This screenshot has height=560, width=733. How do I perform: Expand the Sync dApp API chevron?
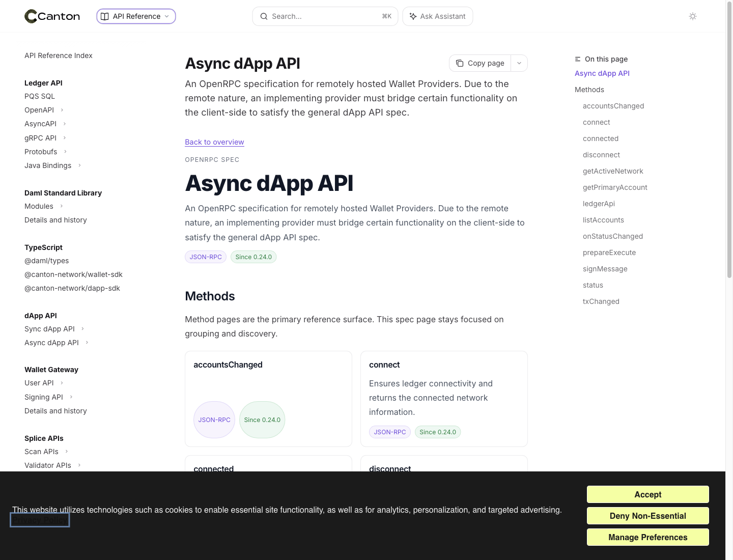83,329
